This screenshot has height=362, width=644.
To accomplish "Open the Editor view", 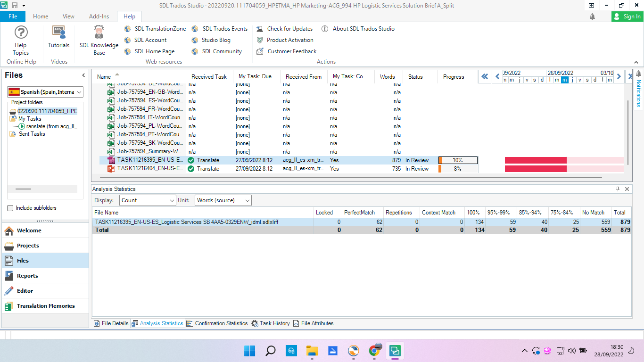I will coord(45,291).
